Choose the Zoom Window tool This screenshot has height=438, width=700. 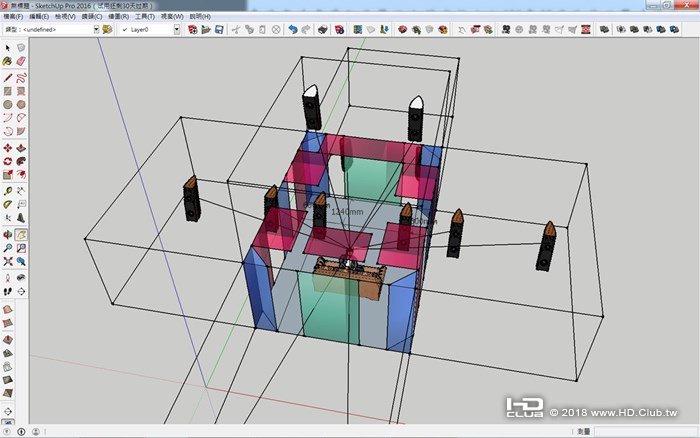[x=21, y=248]
